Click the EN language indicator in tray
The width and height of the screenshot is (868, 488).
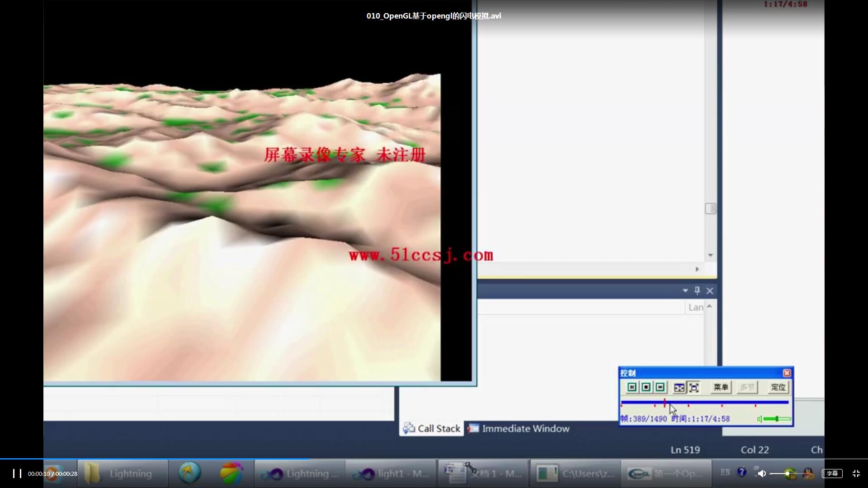pos(725,472)
